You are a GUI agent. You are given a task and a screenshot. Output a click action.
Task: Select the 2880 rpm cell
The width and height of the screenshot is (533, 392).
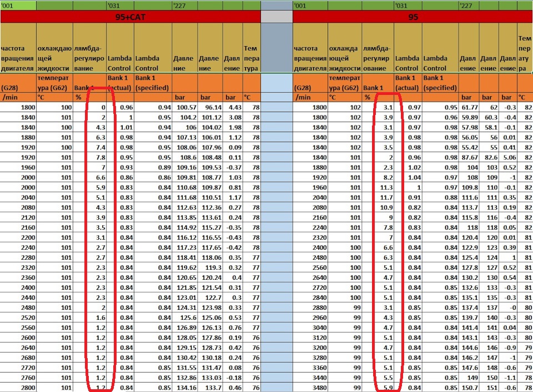(x=310, y=308)
